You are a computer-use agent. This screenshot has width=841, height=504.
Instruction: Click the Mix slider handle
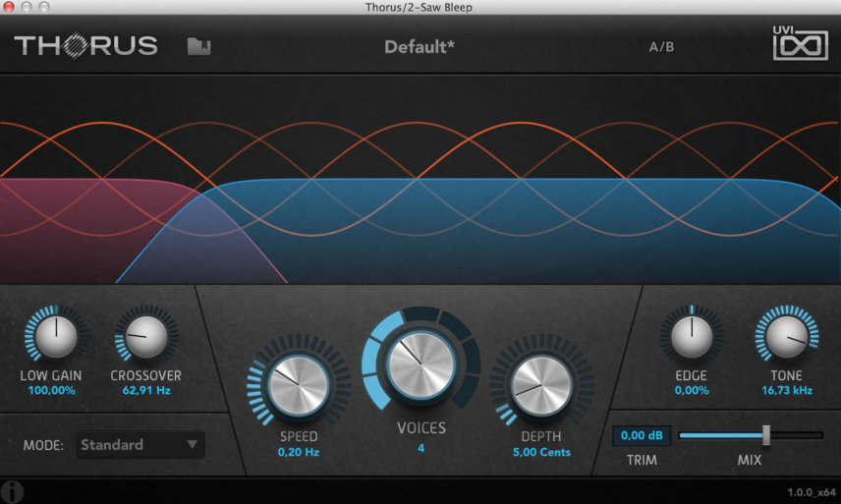(x=766, y=435)
